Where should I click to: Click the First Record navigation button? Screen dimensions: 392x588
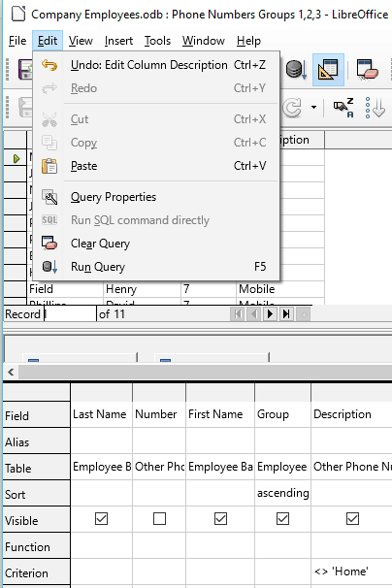pyautogui.click(x=238, y=313)
